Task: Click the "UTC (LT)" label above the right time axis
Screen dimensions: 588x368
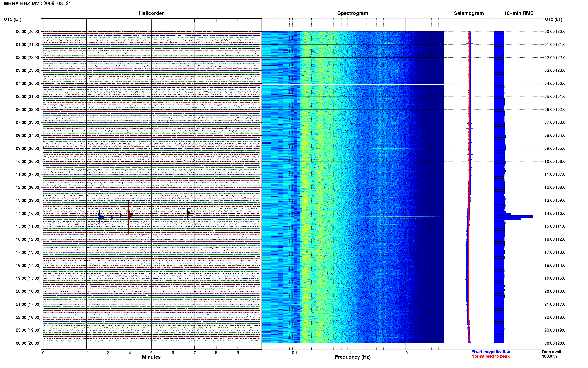Action: point(553,19)
